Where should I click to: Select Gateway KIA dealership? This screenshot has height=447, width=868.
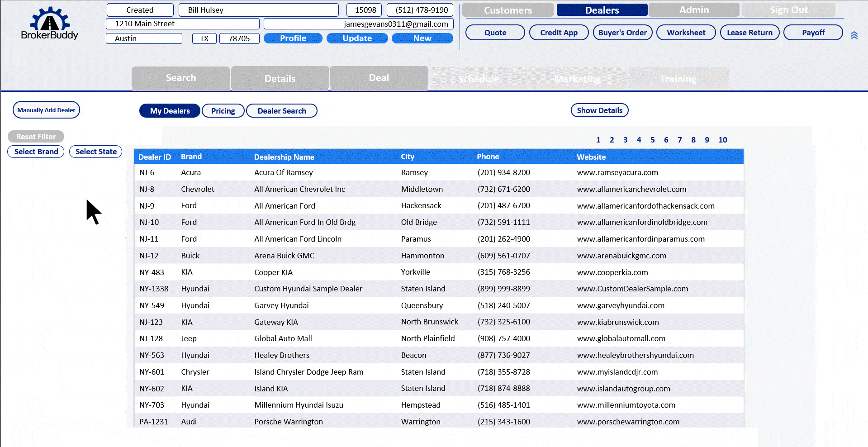276,322
